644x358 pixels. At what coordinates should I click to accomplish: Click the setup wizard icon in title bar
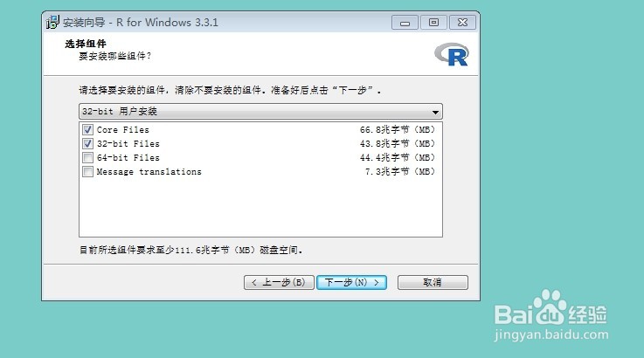pyautogui.click(x=52, y=22)
